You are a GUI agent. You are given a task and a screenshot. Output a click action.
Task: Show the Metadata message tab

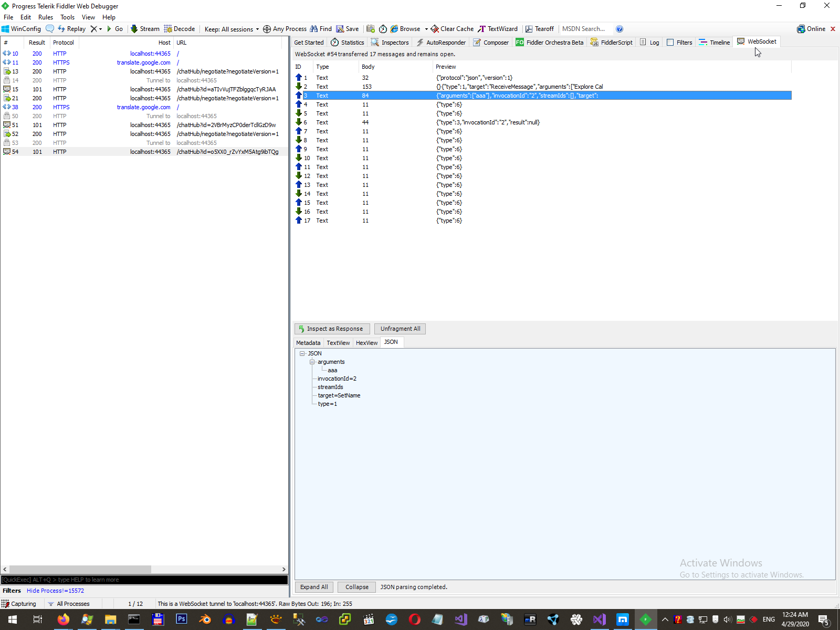pyautogui.click(x=308, y=343)
